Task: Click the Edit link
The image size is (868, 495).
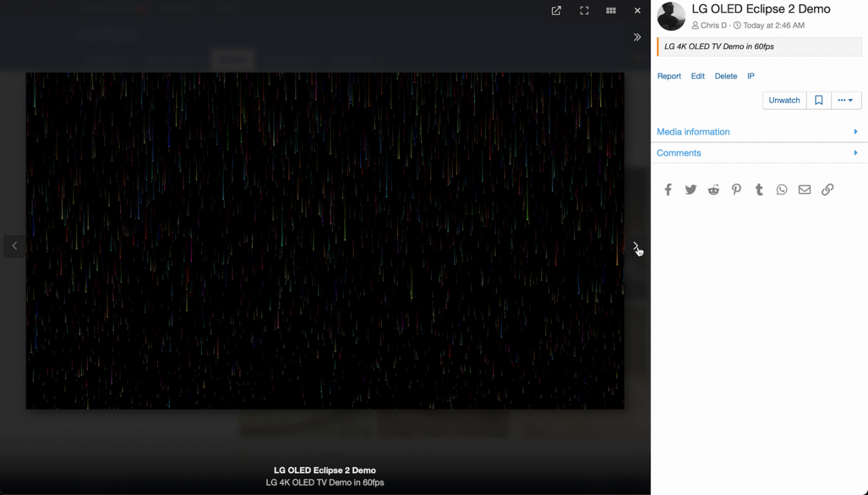Action: pos(698,77)
